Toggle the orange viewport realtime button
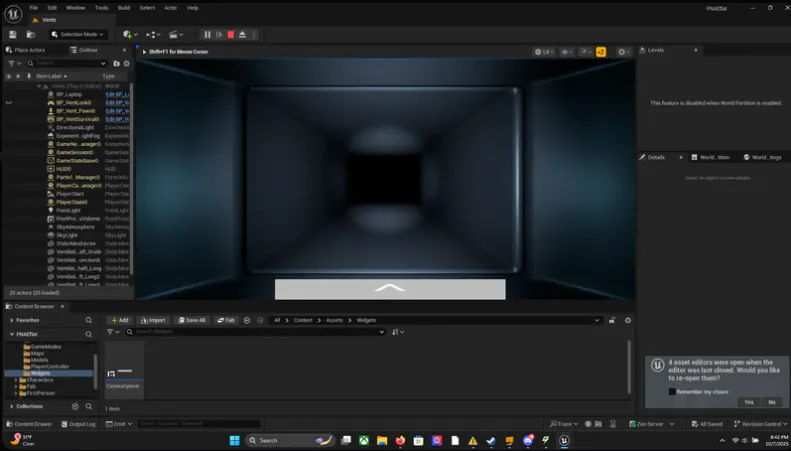791x451 pixels. coord(601,52)
